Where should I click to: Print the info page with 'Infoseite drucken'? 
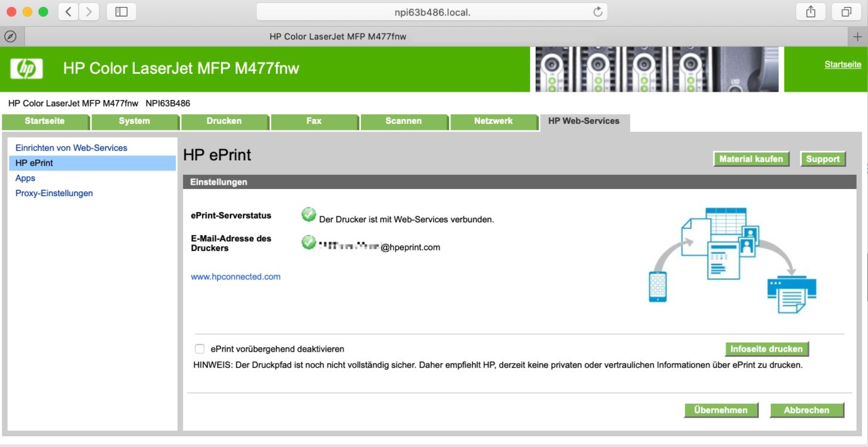click(767, 349)
